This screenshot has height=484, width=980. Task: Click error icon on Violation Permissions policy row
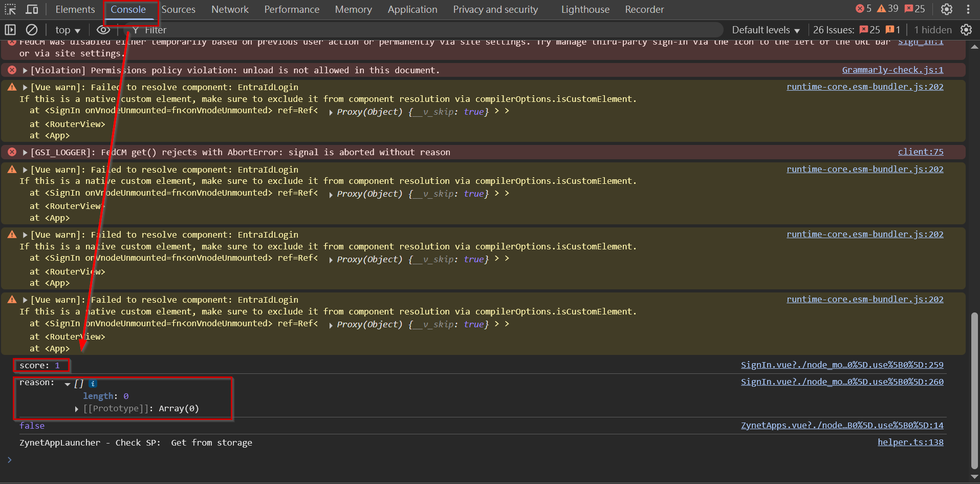click(12, 70)
